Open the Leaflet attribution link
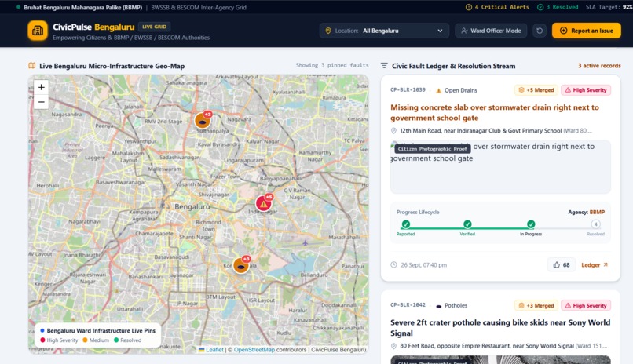This screenshot has width=633, height=364. (x=214, y=350)
